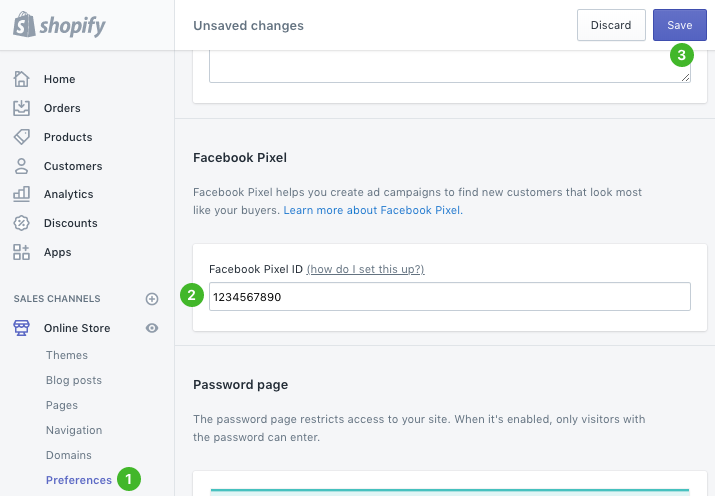Click the Shopify logo

[x=59, y=25]
